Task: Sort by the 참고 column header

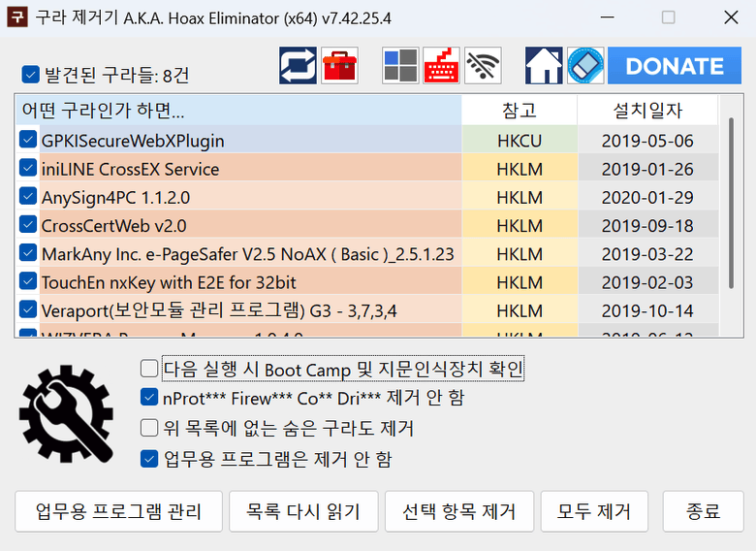Action: point(520,111)
